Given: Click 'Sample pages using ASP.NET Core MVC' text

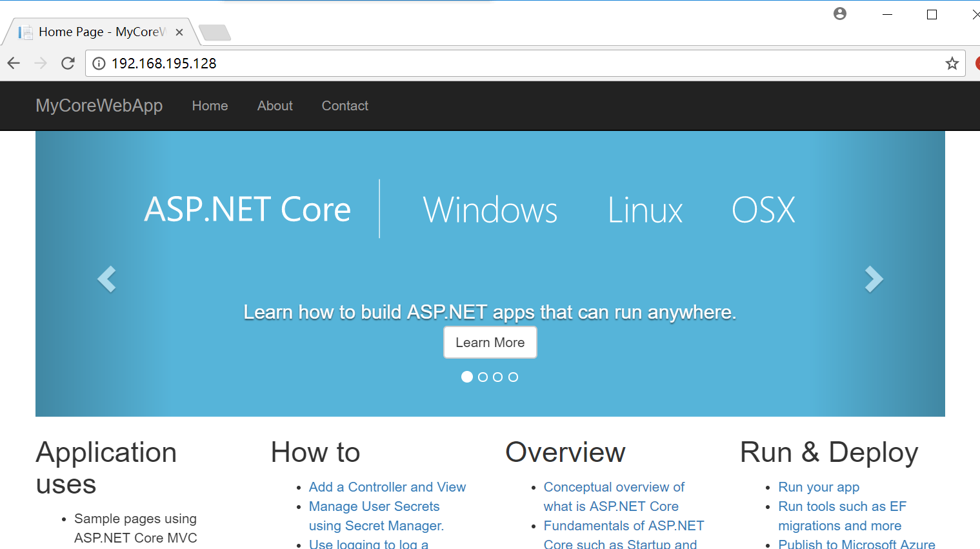Looking at the screenshot, I should 135,528.
